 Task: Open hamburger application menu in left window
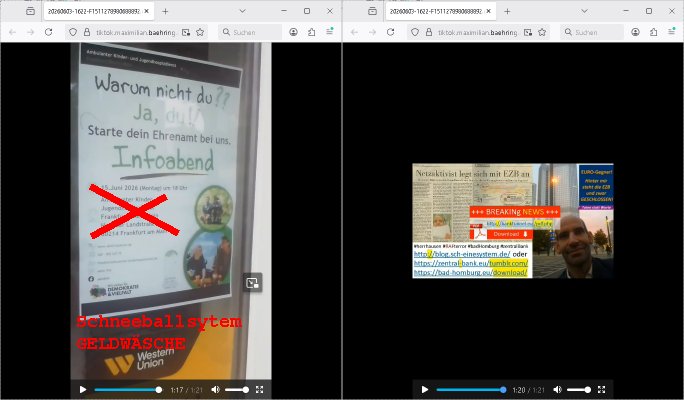pyautogui.click(x=330, y=31)
